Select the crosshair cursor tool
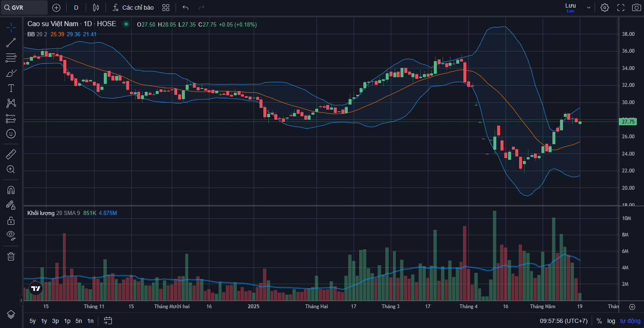Image resolution: width=644 pixels, height=328 pixels. [11, 28]
